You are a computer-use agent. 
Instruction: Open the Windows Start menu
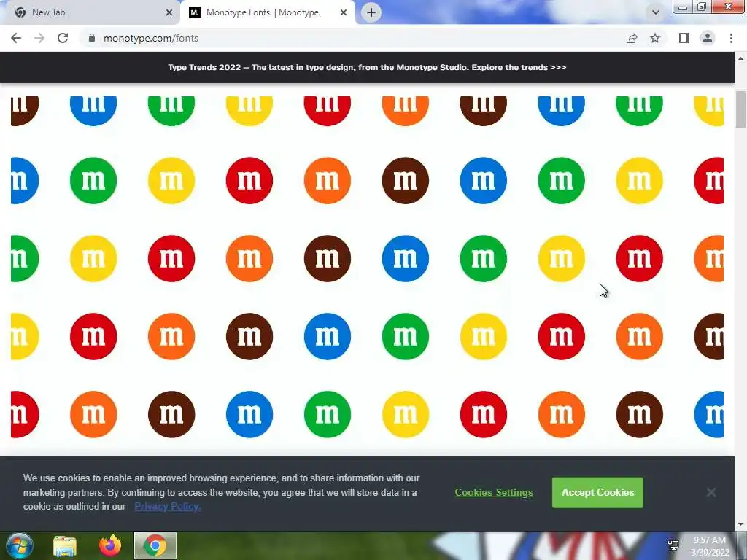point(20,545)
